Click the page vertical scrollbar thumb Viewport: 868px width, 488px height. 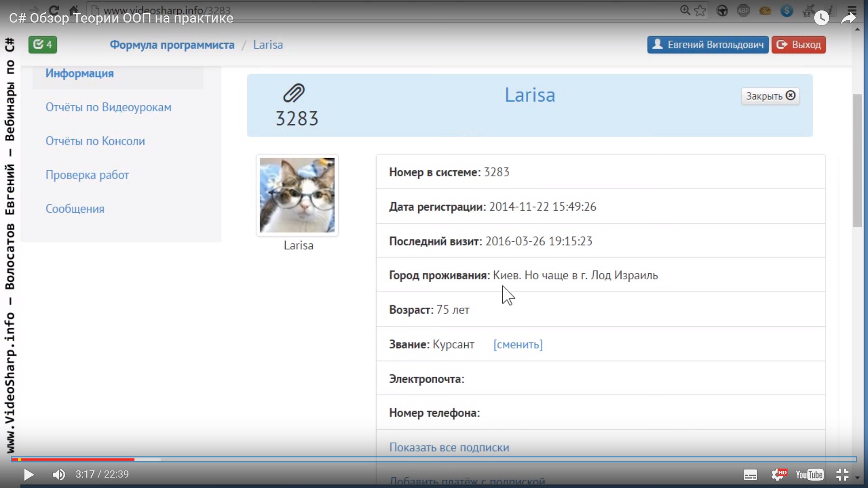[858, 160]
